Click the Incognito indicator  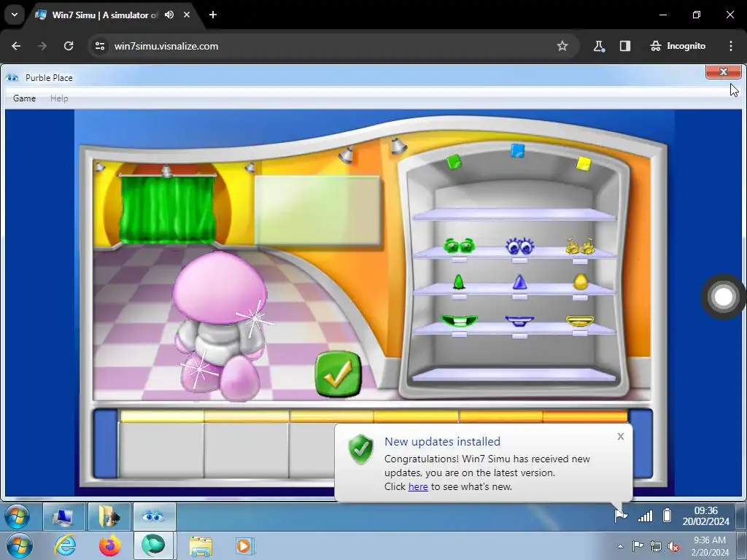(x=678, y=46)
